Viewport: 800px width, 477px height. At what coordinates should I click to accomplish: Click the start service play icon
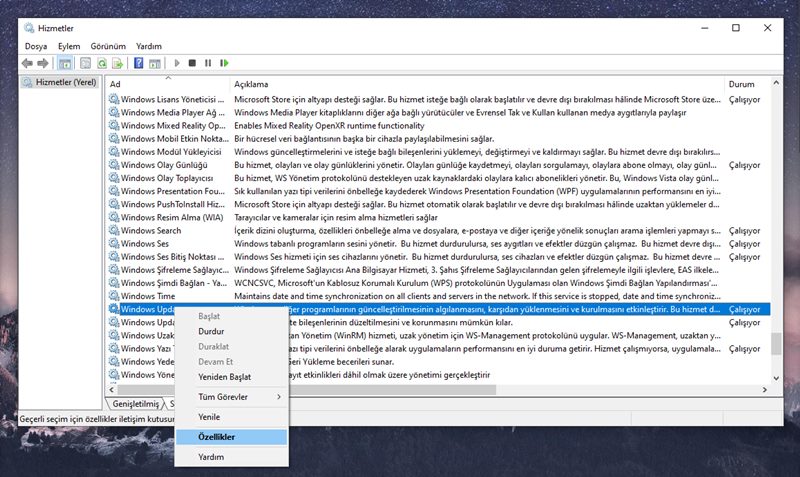(177, 63)
